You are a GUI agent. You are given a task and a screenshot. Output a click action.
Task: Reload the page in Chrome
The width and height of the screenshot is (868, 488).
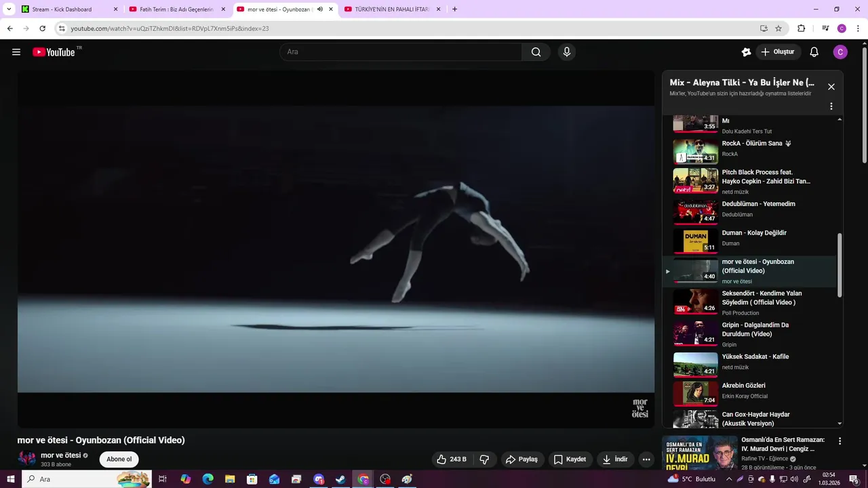pyautogui.click(x=42, y=28)
